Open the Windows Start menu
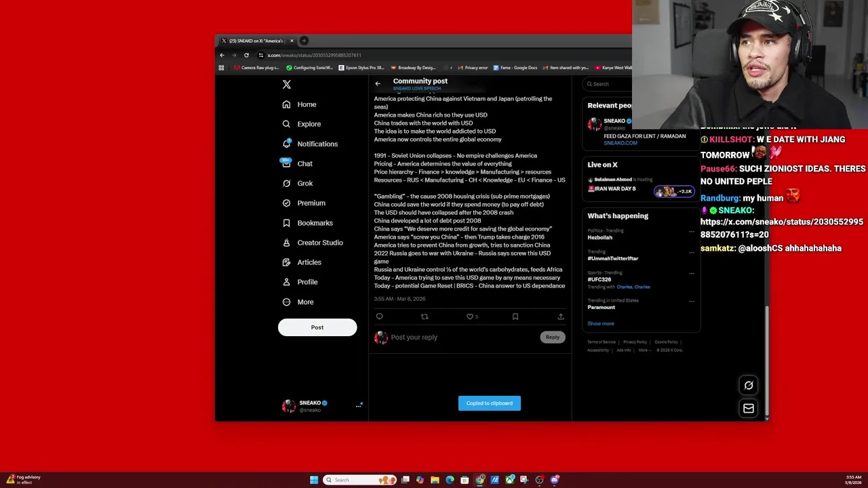 tap(314, 480)
